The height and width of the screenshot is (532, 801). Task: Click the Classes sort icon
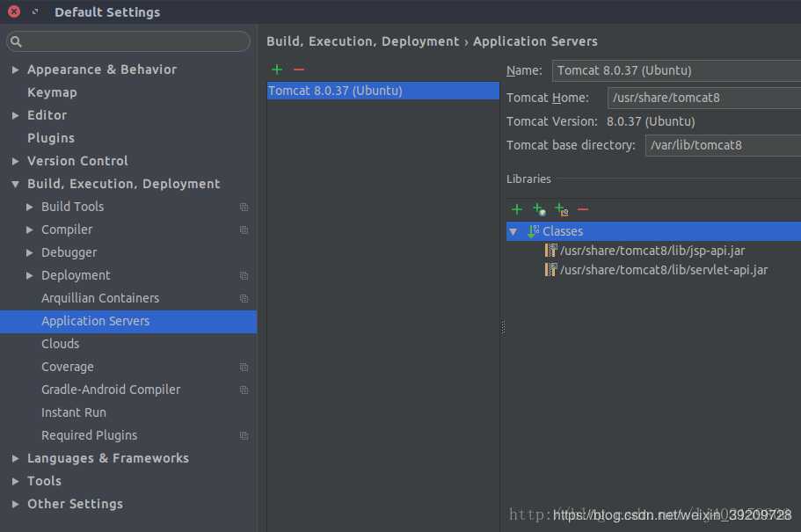point(534,231)
